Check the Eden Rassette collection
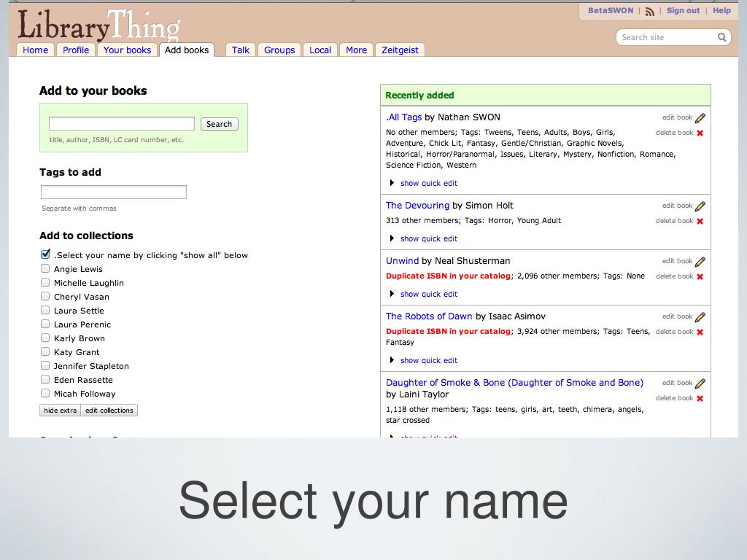 (45, 379)
